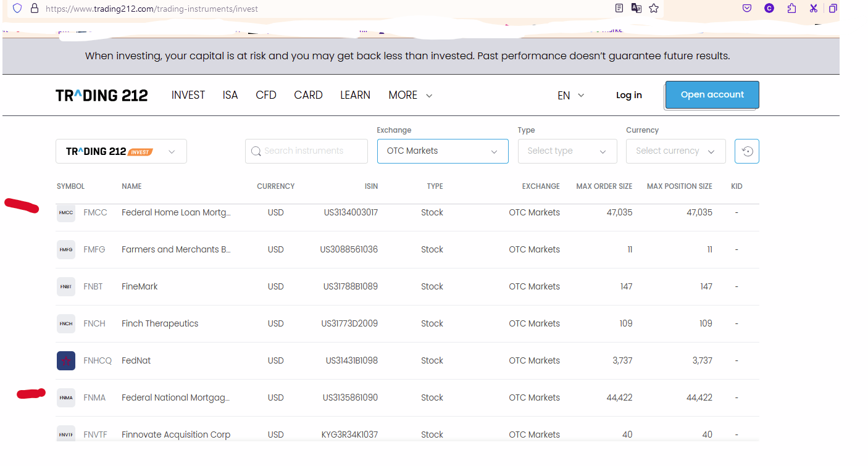The height and width of the screenshot is (466, 868).
Task: Open the ISA menu item
Action: point(230,95)
